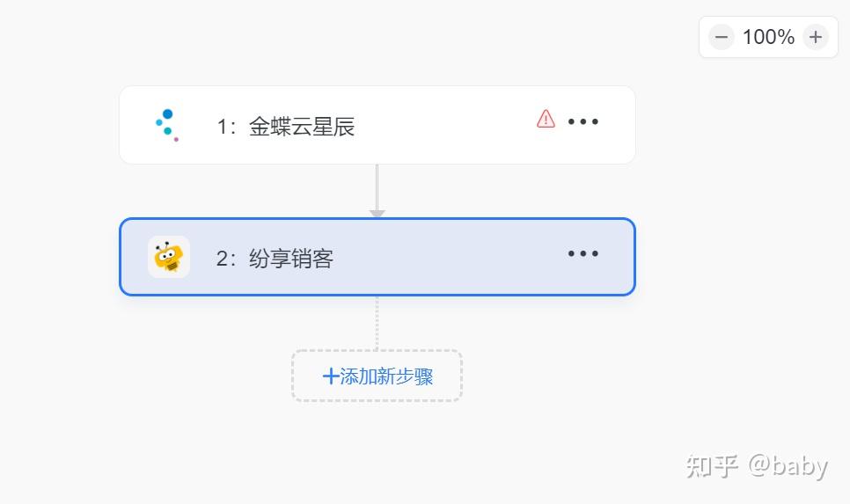This screenshot has width=850, height=504.
Task: Click the 知乎 @baby watermark text
Action: pos(757,466)
